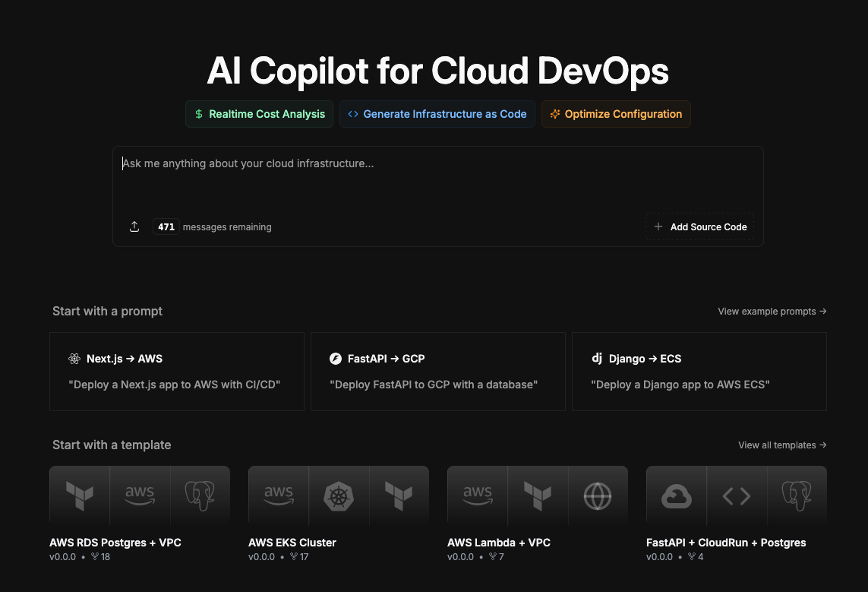The width and height of the screenshot is (868, 592).
Task: Click fork icon next to 18 under AWS RDS
Action: tap(95, 556)
